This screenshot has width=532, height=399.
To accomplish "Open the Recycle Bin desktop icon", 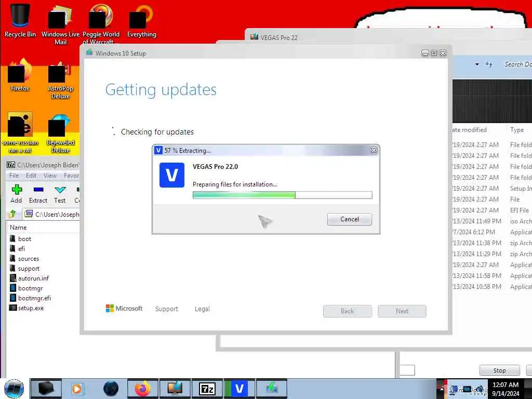I will (20, 20).
